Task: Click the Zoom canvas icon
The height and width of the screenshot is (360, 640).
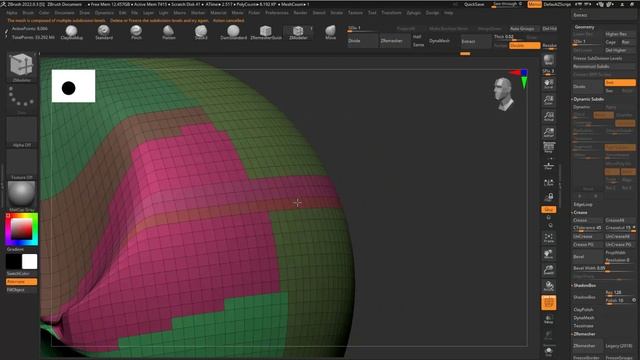Action: (549, 100)
